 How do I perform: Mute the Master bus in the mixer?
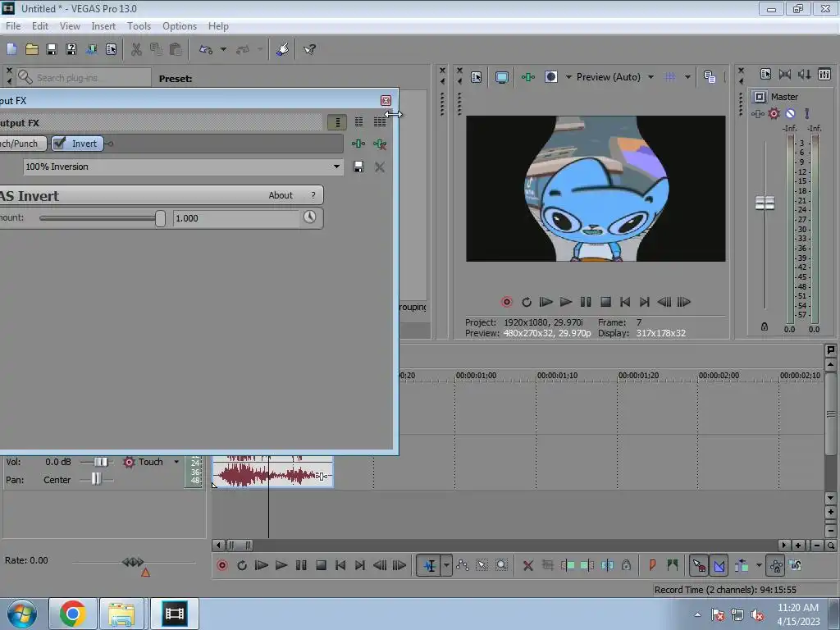790,113
